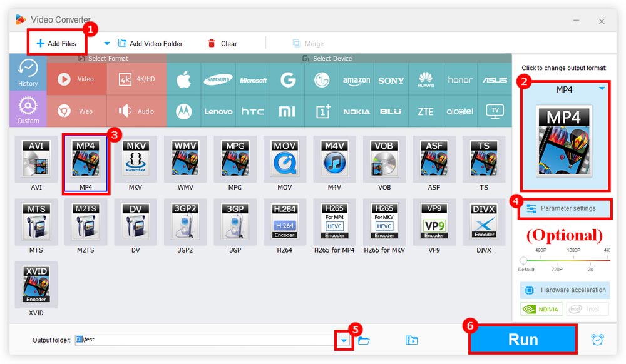Select the DV format icon
Viewport: 626px width, 364px height.
(136, 222)
